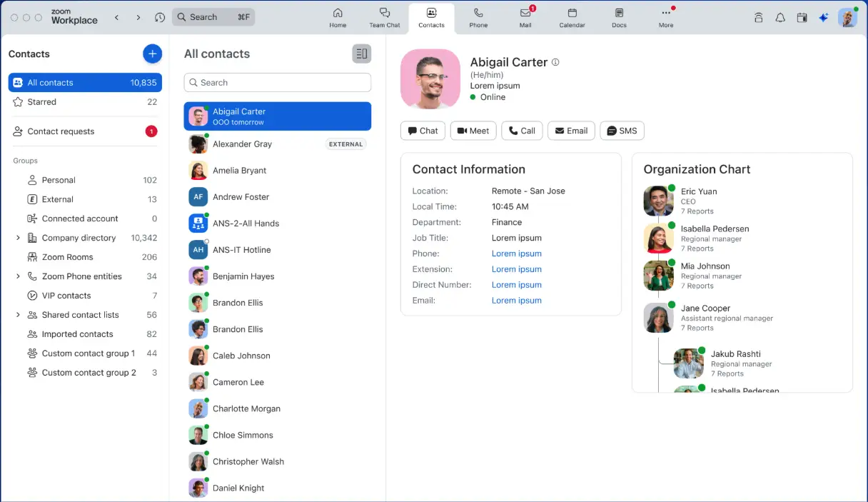Open the More menu
The width and height of the screenshot is (868, 502).
pos(665,18)
